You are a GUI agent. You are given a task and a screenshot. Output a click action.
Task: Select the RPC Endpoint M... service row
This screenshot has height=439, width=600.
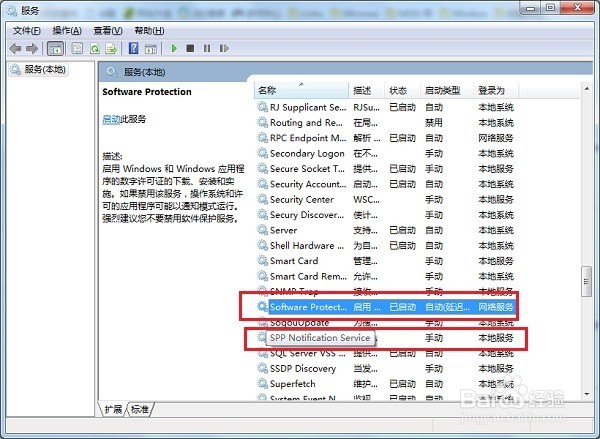click(385, 138)
